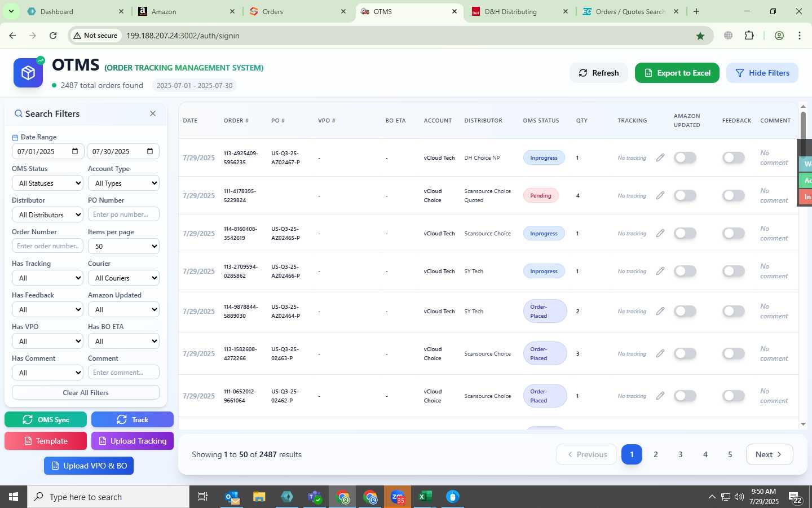
Task: Click the Next page button
Action: (770, 454)
